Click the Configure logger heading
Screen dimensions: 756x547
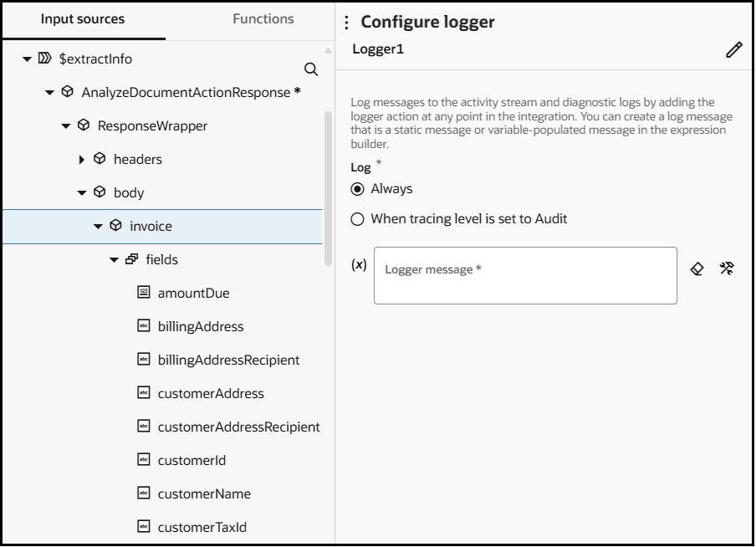[427, 23]
